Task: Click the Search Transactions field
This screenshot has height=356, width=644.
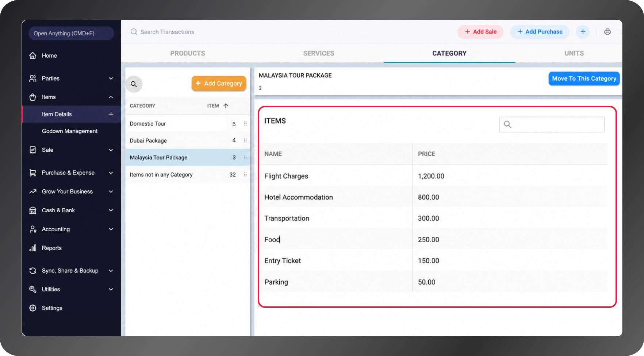Action: (167, 32)
